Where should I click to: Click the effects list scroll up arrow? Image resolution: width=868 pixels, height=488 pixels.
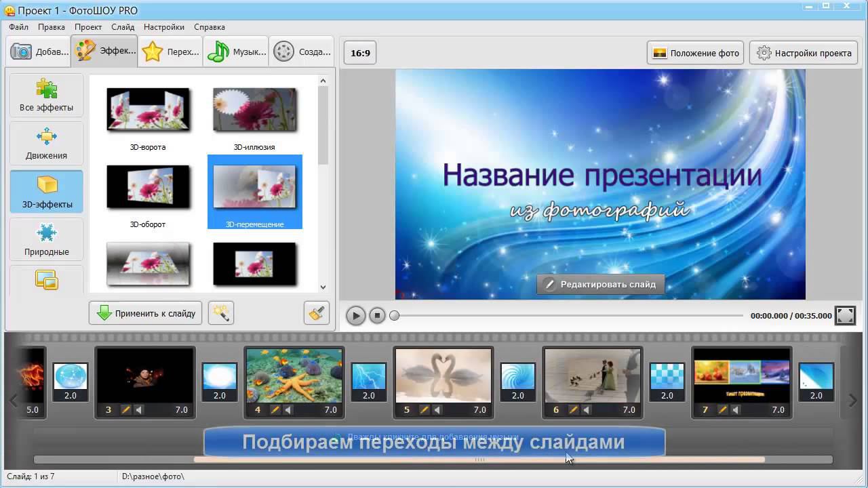click(323, 81)
